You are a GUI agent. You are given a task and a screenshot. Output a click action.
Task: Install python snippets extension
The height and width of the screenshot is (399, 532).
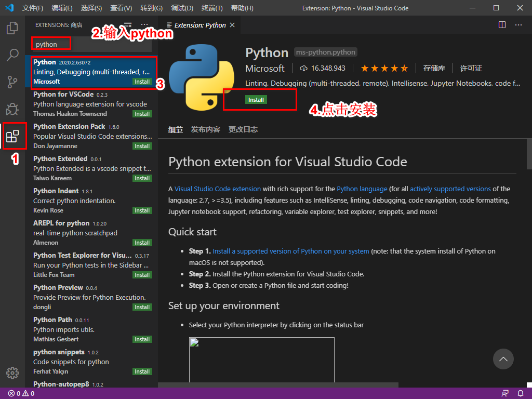pos(142,372)
